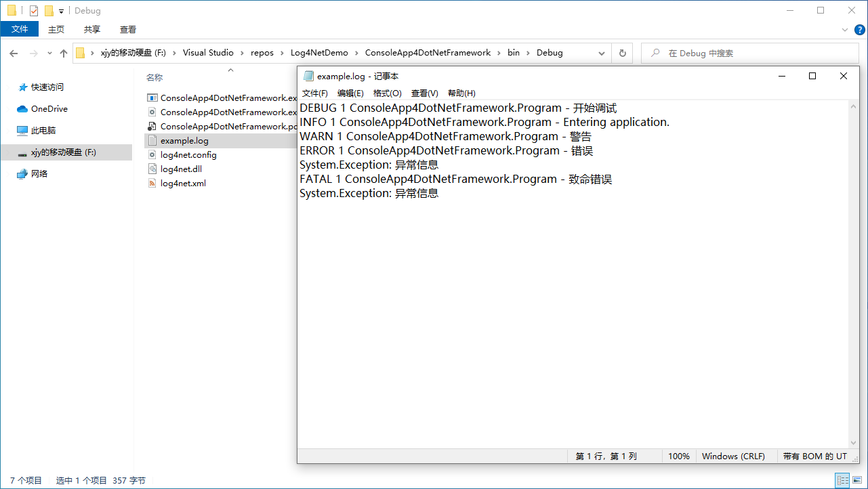Screen dimensions: 868x489
Task: Click the log4net.xml file icon
Action: pyautogui.click(x=152, y=184)
